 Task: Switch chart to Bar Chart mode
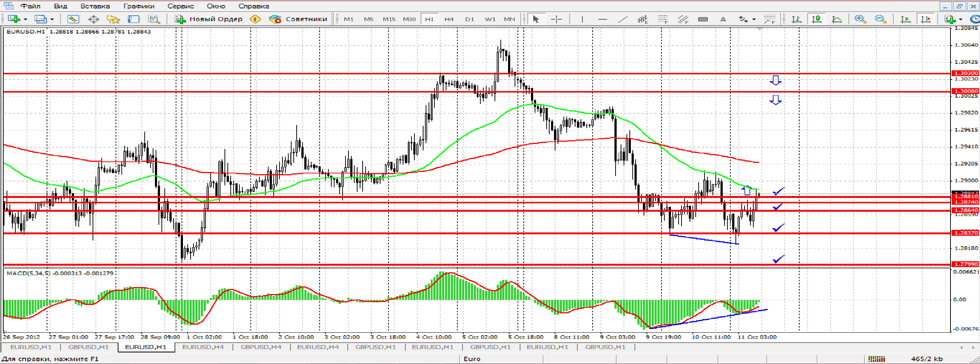796,19
